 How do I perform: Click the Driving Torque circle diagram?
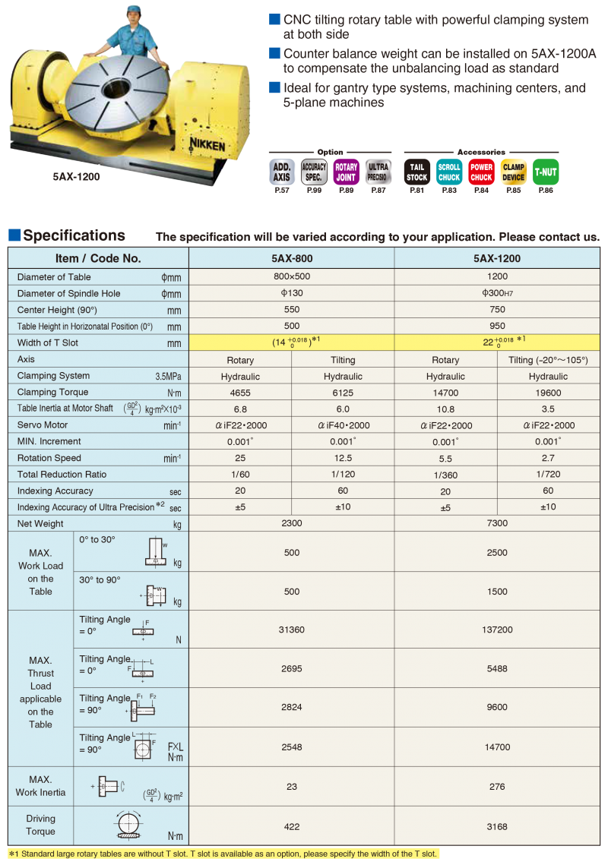click(x=128, y=825)
